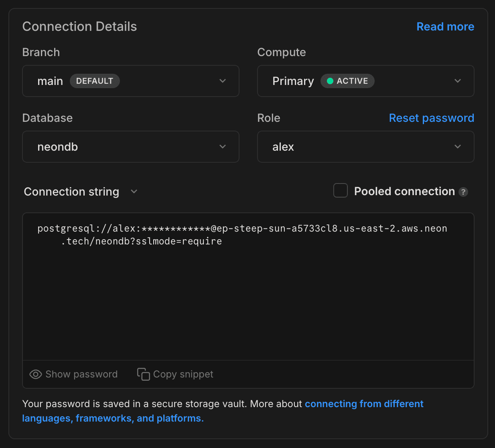This screenshot has height=448, width=495.
Task: Click the Read more link
Action: click(x=445, y=26)
